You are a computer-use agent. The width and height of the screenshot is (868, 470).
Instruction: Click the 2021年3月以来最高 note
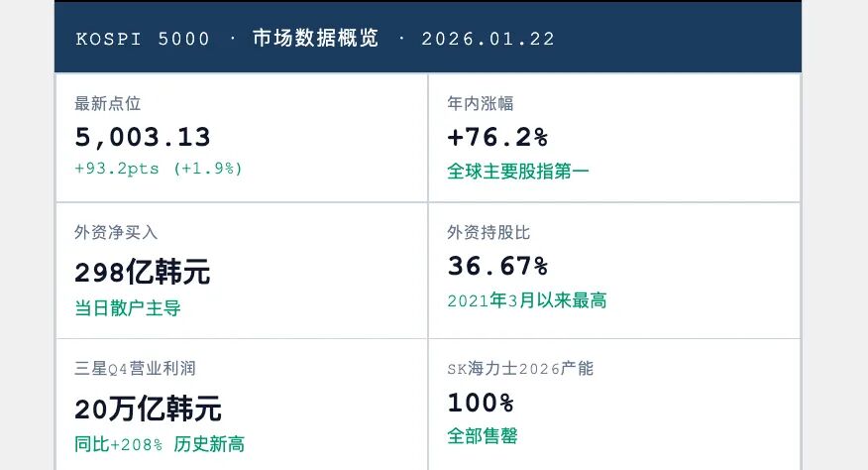click(x=527, y=300)
